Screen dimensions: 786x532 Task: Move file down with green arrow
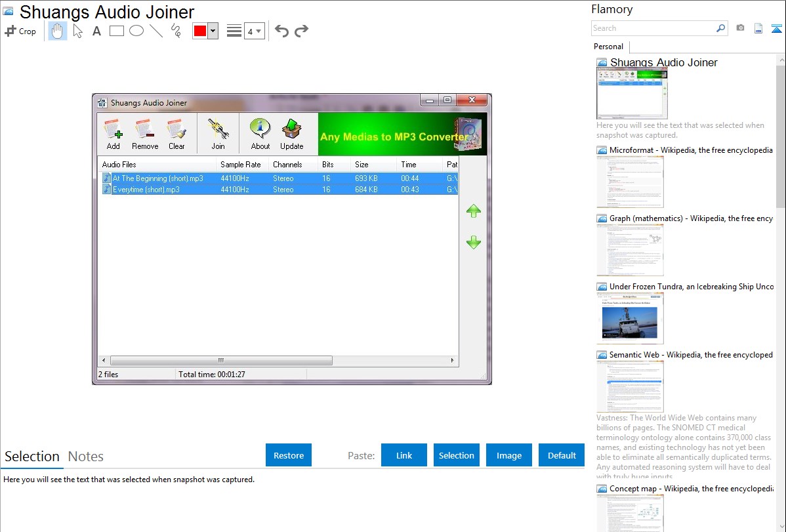click(474, 243)
